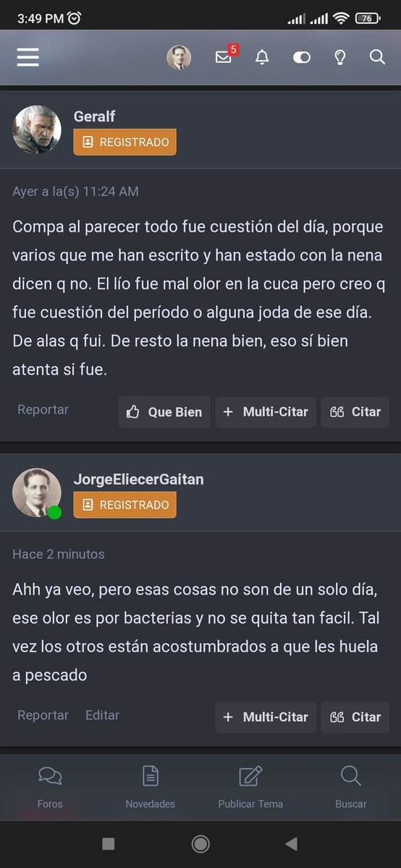Open the inbox envelope with 5 unread
Image resolution: width=401 pixels, height=868 pixels.
(x=225, y=56)
